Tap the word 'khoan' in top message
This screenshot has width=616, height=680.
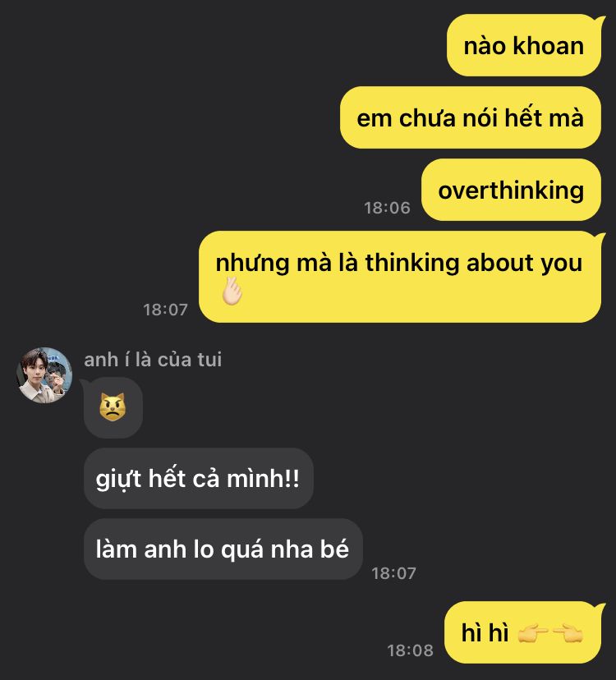tap(548, 45)
